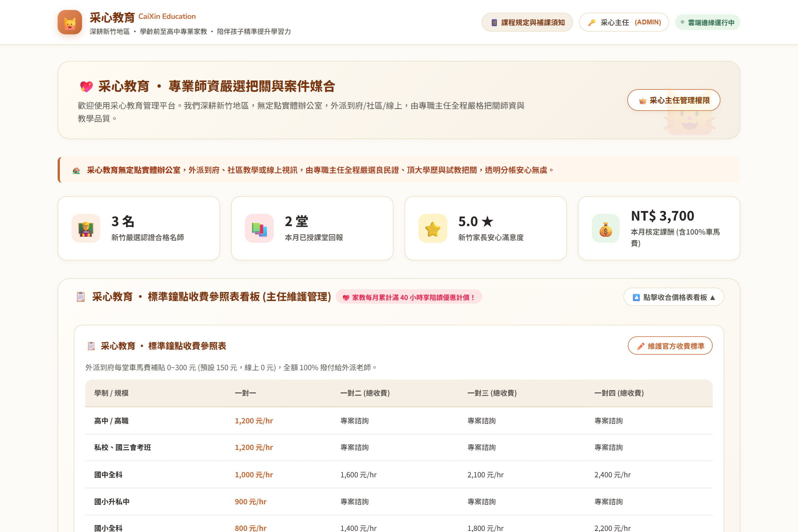Click 高中 / 高職 row's 1,200 元/hr price

point(254,421)
